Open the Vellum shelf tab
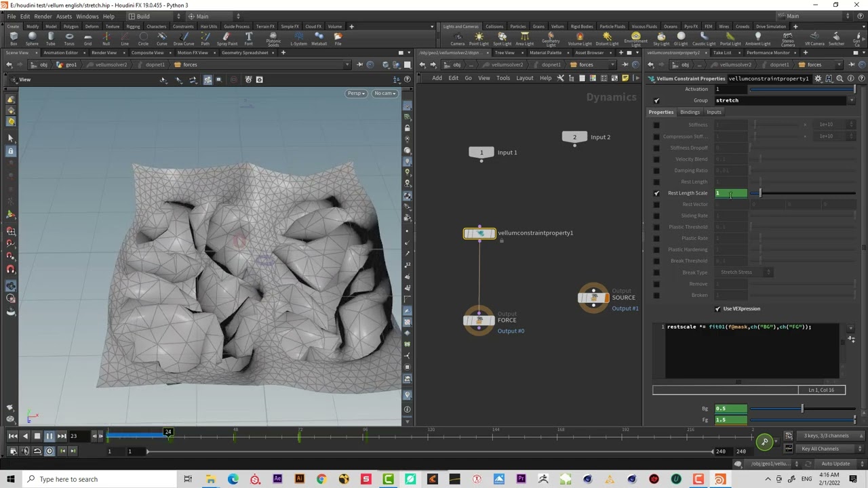 557,26
